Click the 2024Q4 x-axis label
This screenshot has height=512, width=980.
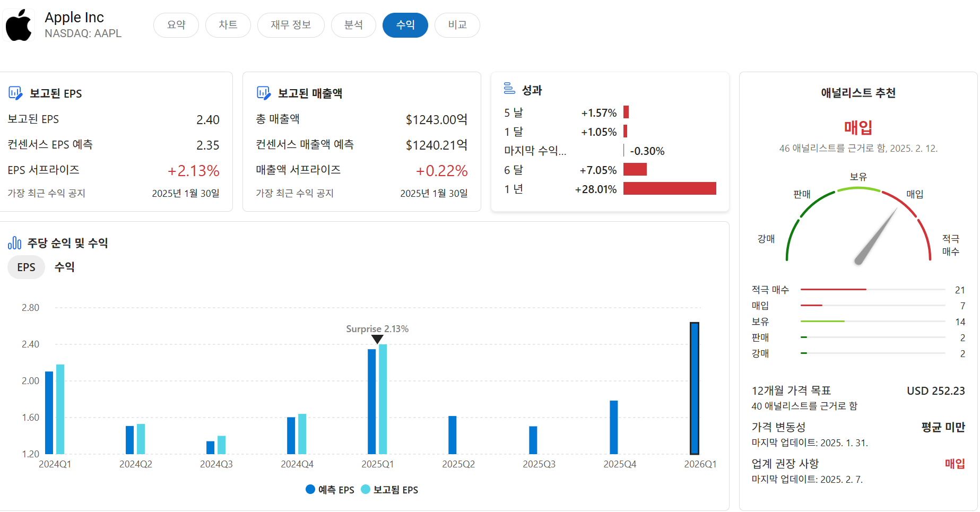(x=297, y=464)
